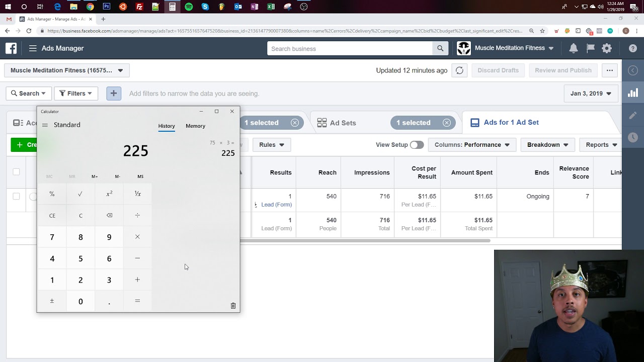Open the edit pencil in right sidebar
Viewport: 644px width, 362px height.
pyautogui.click(x=633, y=115)
